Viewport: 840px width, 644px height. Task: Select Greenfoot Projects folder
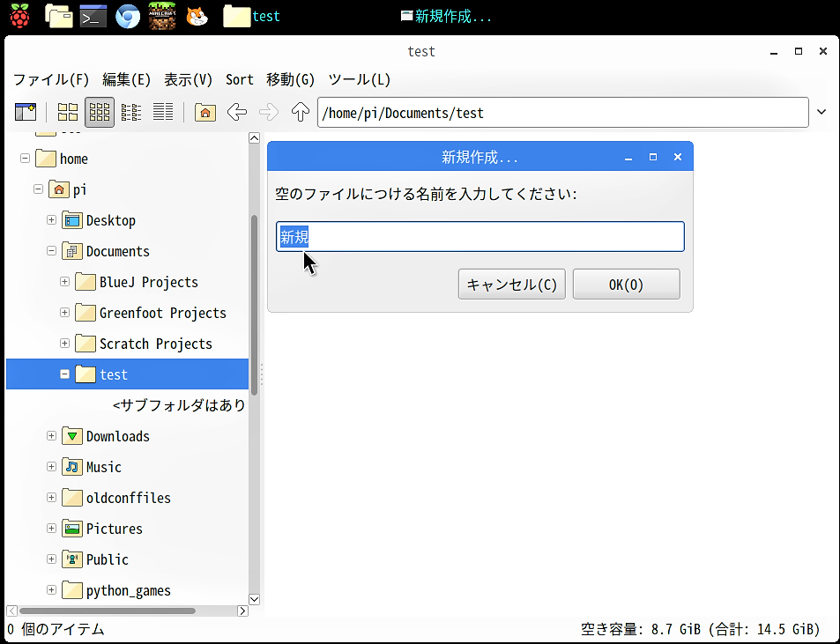coord(151,313)
